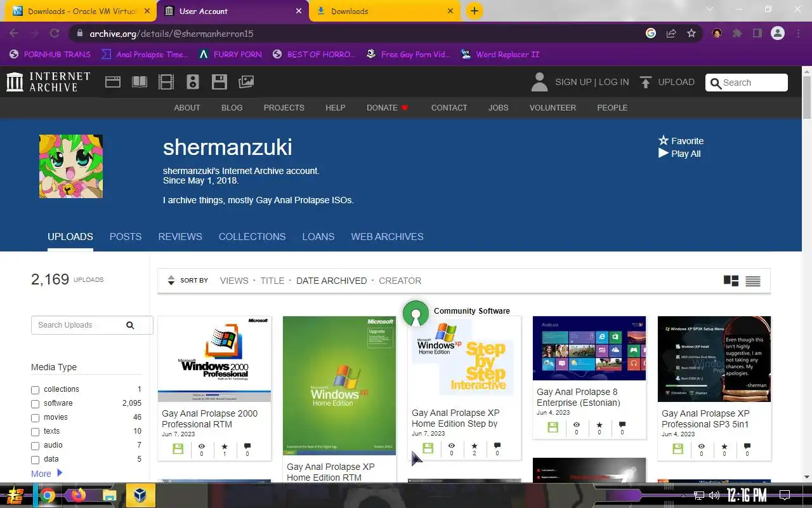Sort uploads by Views
812x508 pixels.
[234, 280]
